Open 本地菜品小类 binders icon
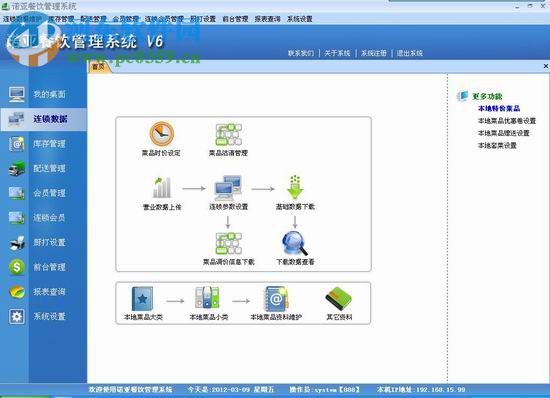Image resolution: width=550 pixels, height=398 pixels. pos(208,298)
